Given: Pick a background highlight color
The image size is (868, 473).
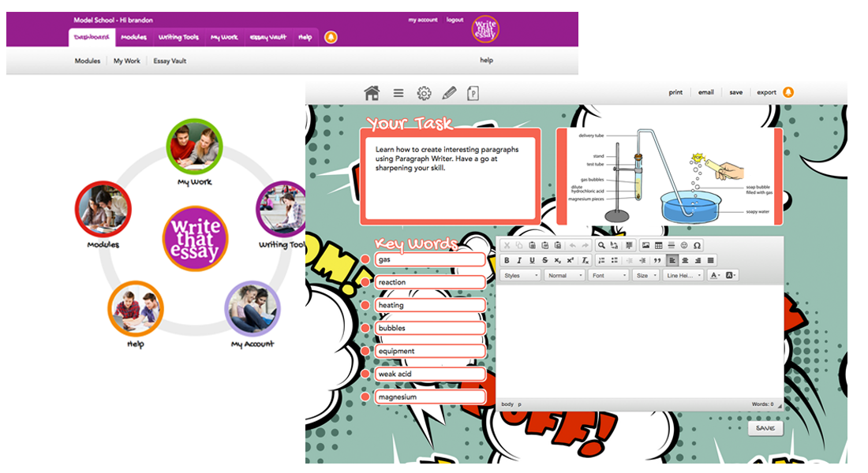Looking at the screenshot, I should click(x=731, y=275).
